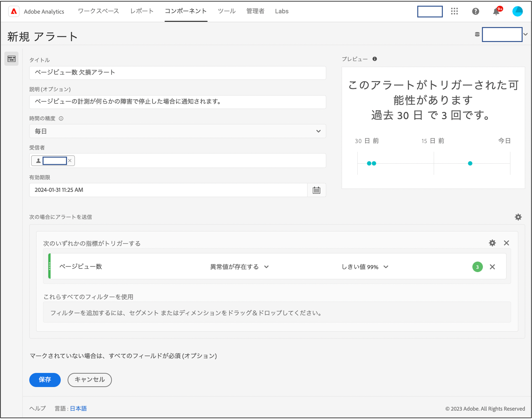Screen dimensions: 532x419
Task: Toggle the components side panel icon
Action: pos(11,59)
